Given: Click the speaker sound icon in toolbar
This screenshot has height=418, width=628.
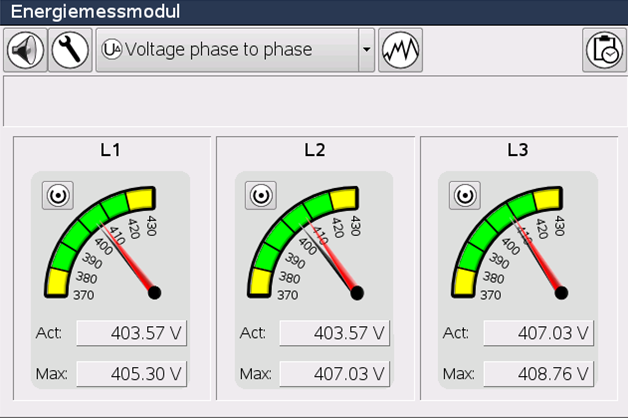Looking at the screenshot, I should [25, 50].
